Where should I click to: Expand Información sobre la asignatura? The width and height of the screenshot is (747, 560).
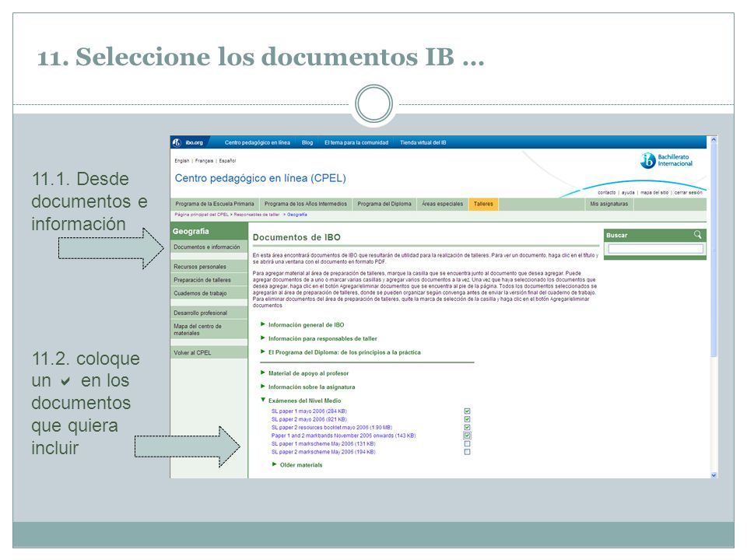[263, 387]
